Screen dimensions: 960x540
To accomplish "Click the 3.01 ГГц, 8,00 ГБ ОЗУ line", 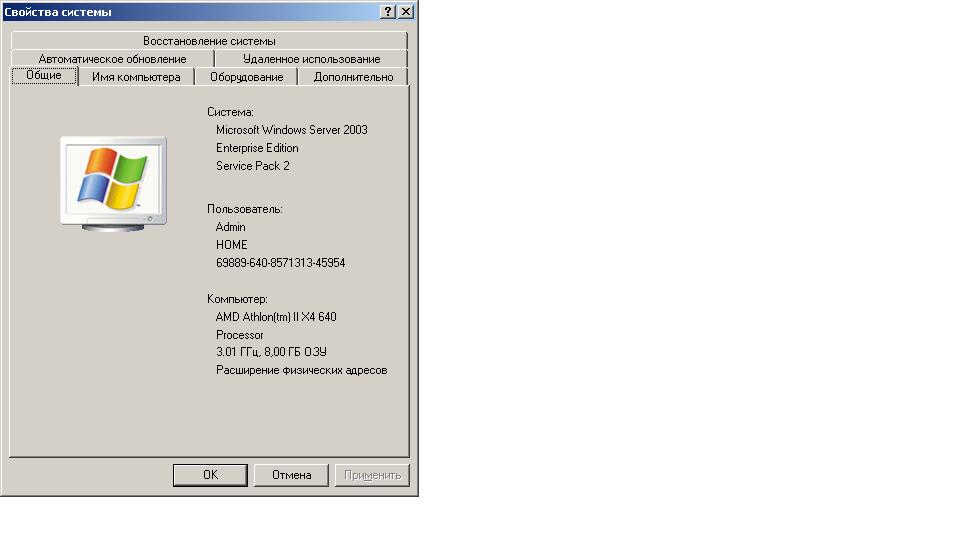I will click(x=271, y=352).
